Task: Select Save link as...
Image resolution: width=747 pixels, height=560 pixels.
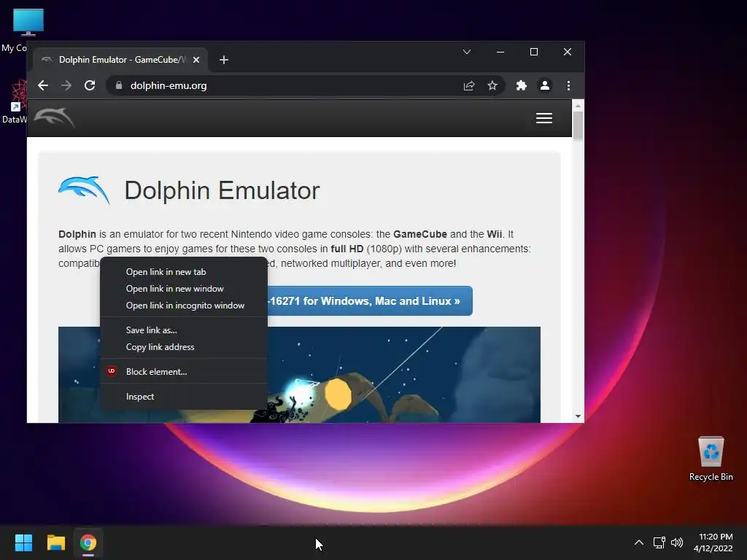Action: pyautogui.click(x=183, y=330)
